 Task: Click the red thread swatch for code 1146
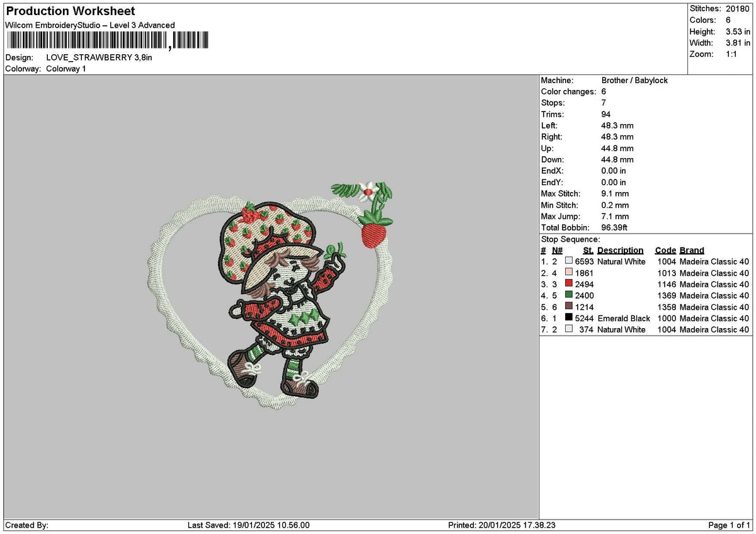pos(569,284)
